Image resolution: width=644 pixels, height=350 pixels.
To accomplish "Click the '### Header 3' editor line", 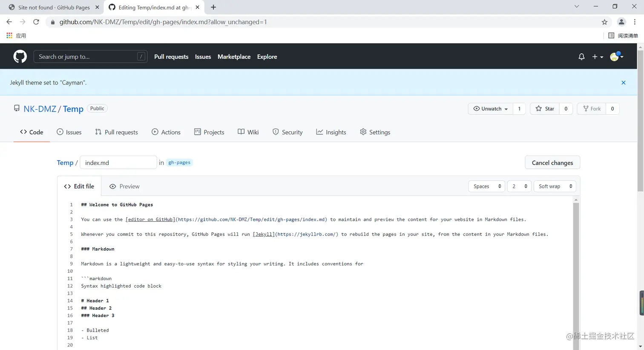I will (x=98, y=315).
